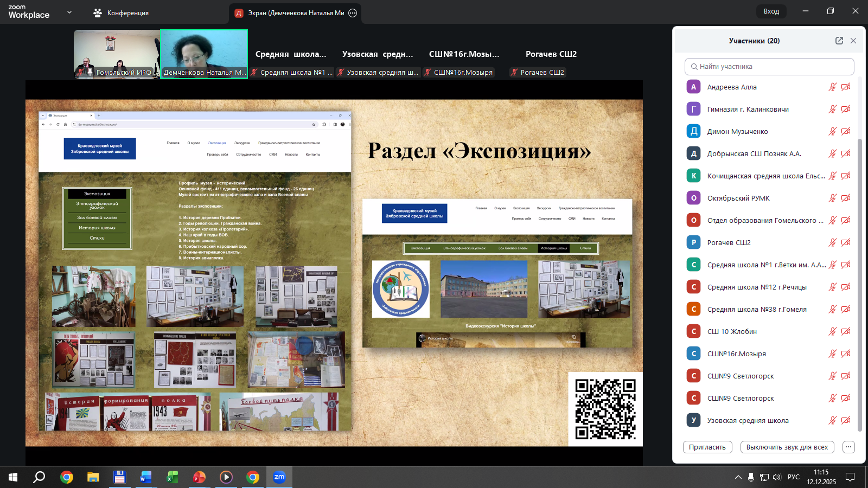Click the Пригласить button
This screenshot has width=868, height=488.
point(707,447)
